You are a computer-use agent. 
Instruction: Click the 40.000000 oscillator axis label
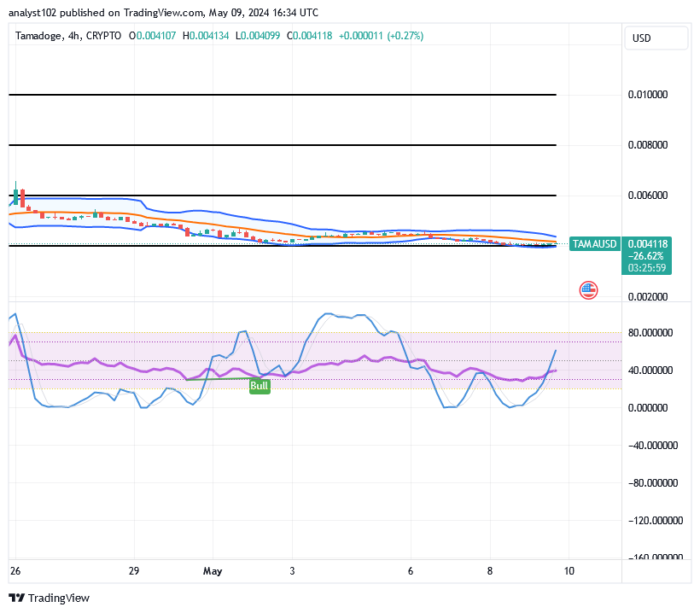pyautogui.click(x=650, y=371)
